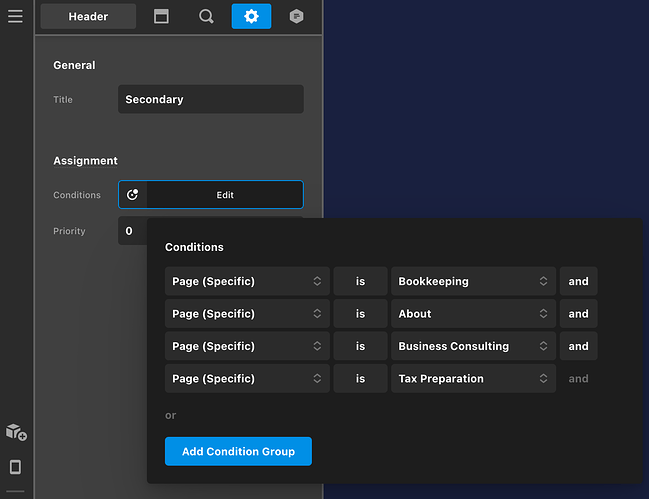This screenshot has height=499, width=649.
Task: Open first Page (Specific) condition type dropdown
Action: (x=247, y=281)
